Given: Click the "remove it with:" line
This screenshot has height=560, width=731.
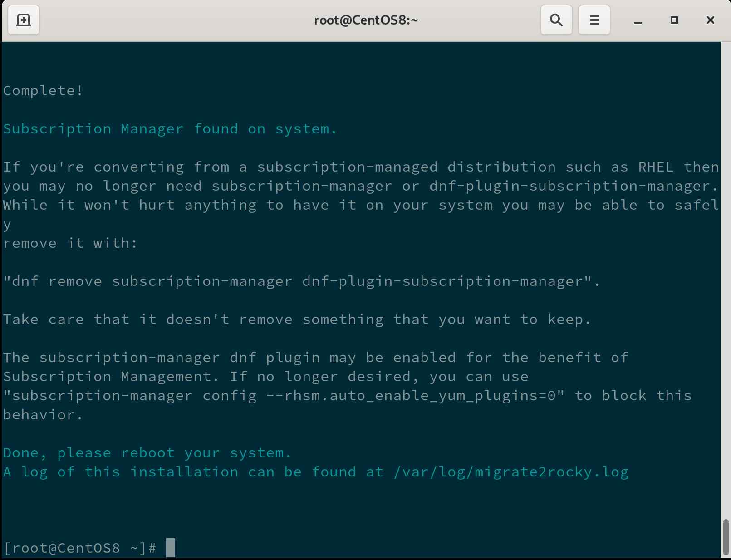Looking at the screenshot, I should pyautogui.click(x=70, y=243).
